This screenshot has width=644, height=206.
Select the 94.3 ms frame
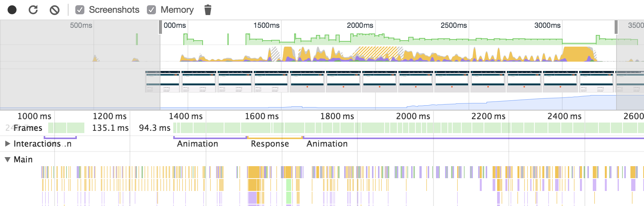[x=154, y=128]
